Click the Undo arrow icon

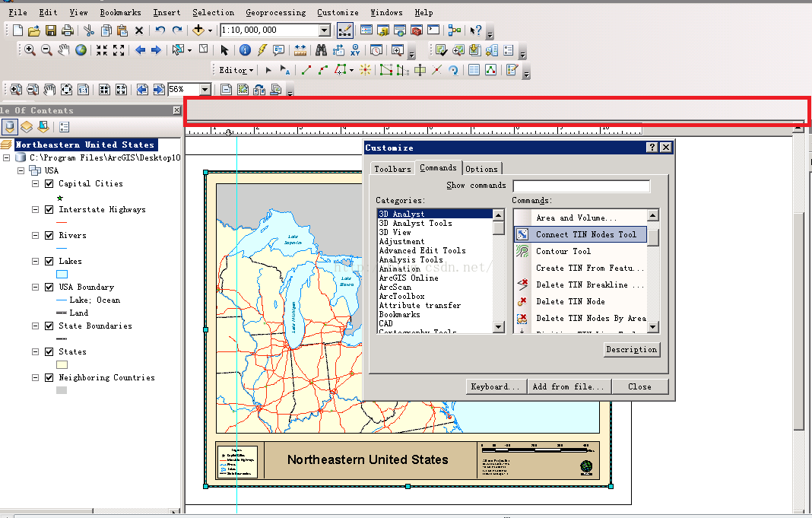point(160,30)
